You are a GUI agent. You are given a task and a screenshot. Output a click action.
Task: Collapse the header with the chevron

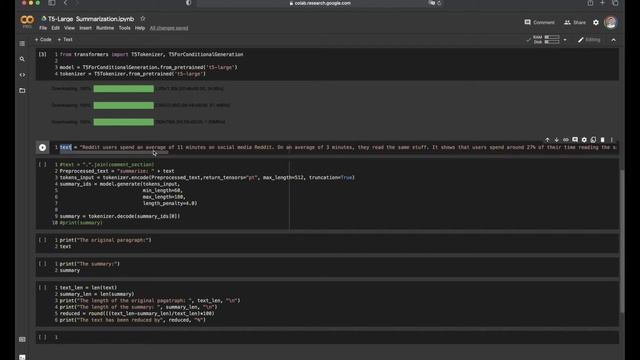tap(613, 40)
